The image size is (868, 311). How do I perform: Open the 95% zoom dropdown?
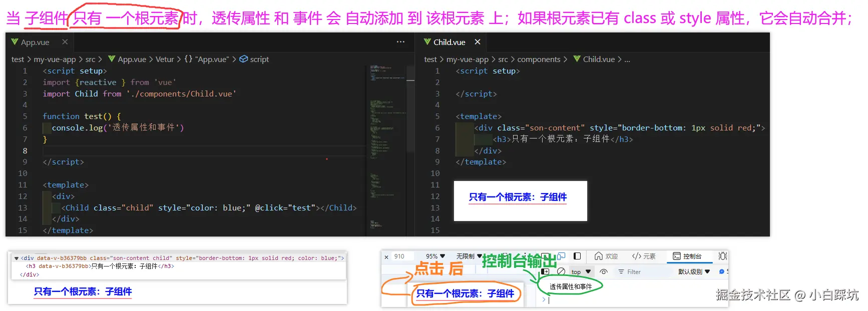435,256
